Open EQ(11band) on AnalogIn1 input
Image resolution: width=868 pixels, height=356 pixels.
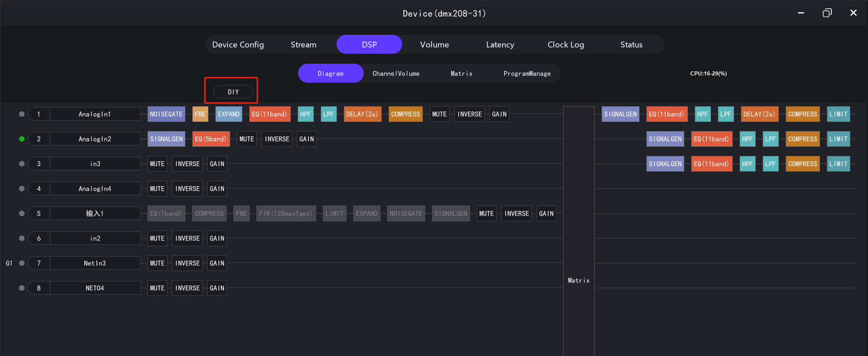[270, 114]
